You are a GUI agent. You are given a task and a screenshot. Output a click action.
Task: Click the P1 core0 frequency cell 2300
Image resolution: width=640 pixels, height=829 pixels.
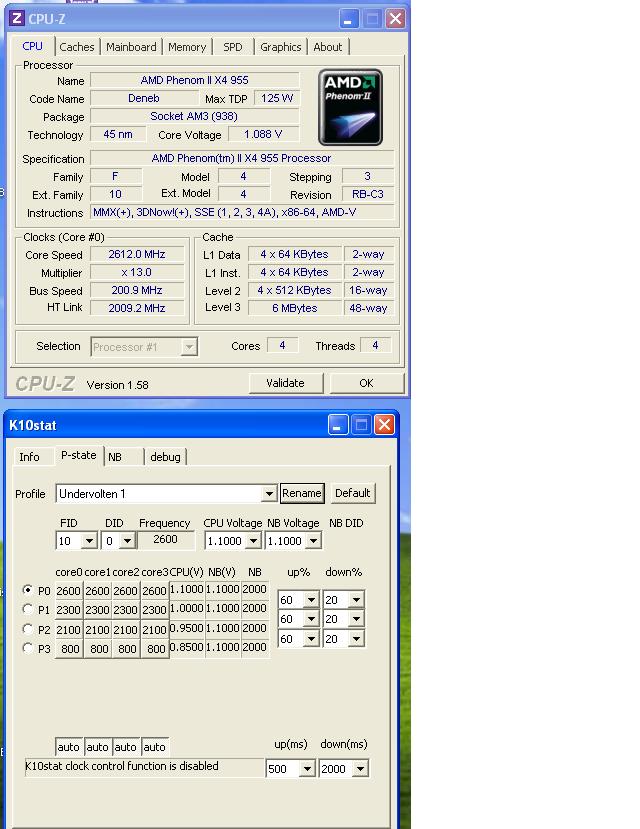pos(68,610)
